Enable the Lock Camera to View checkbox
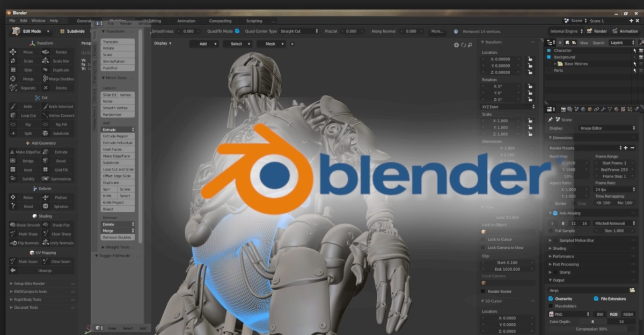The width and height of the screenshot is (644, 335). pos(484,248)
